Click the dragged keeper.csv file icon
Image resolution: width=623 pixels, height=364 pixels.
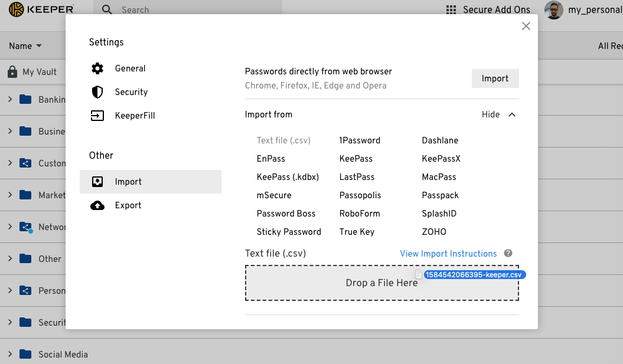point(418,274)
